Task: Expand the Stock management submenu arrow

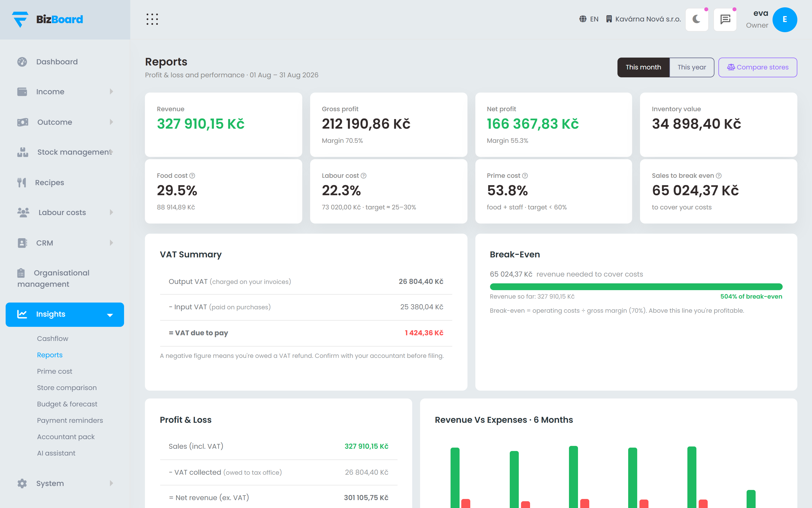Action: [x=111, y=152]
